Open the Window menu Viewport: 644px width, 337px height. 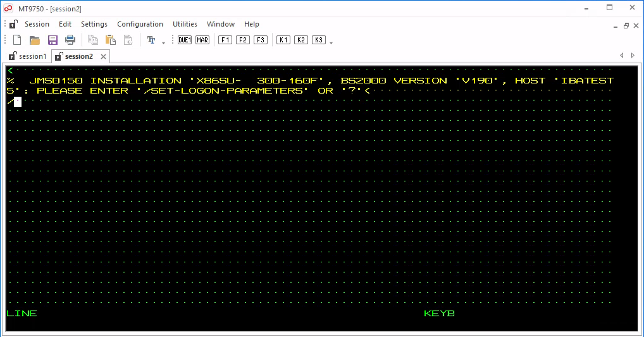pyautogui.click(x=221, y=24)
